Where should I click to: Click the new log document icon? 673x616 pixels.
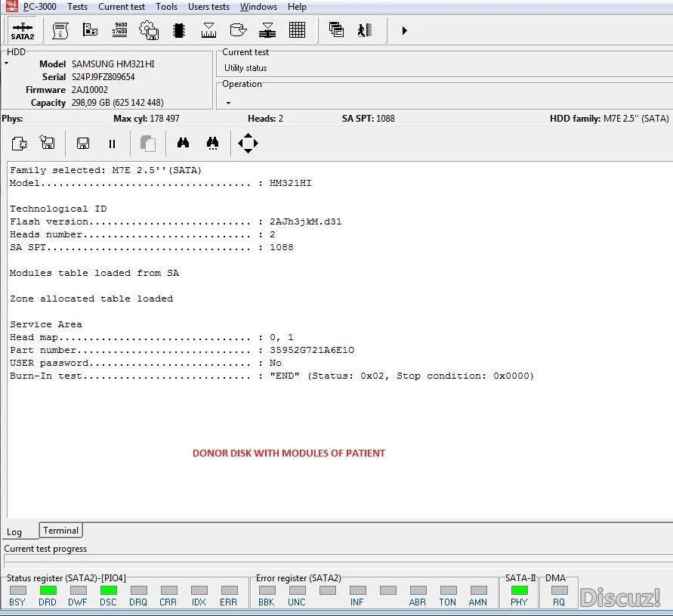pyautogui.click(x=20, y=143)
